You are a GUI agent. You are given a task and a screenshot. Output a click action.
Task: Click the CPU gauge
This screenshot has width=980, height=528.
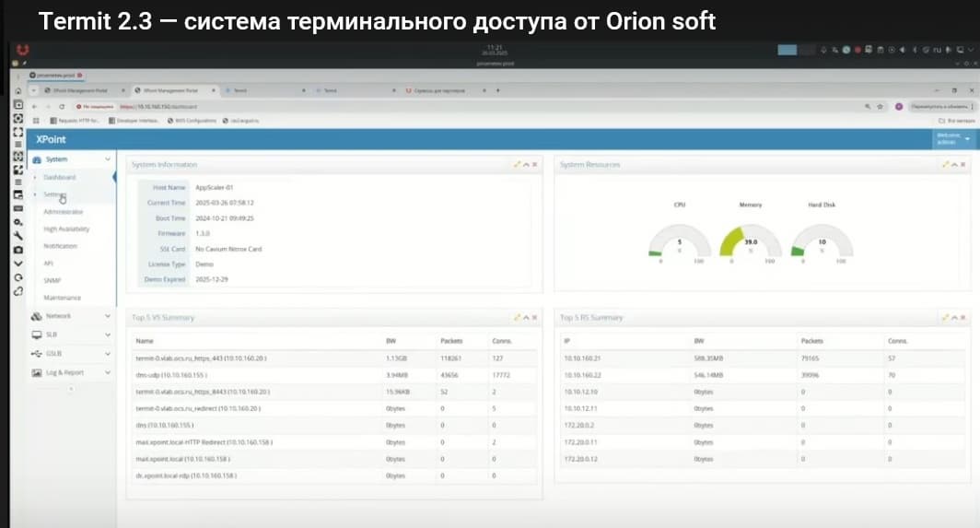tap(680, 241)
